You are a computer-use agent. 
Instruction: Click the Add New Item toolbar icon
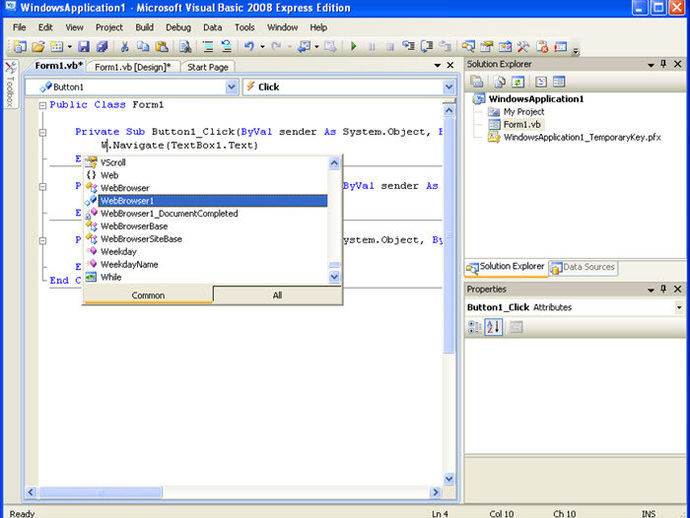[x=56, y=46]
